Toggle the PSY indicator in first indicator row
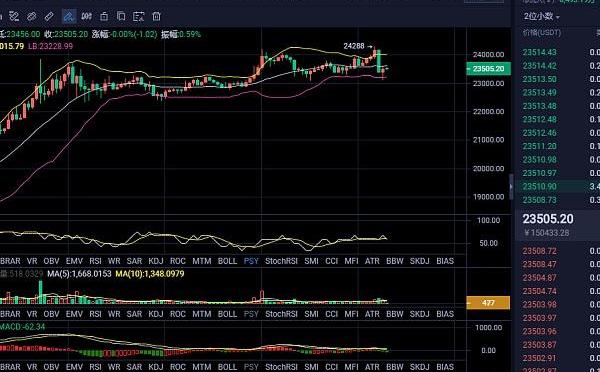 [x=251, y=261]
